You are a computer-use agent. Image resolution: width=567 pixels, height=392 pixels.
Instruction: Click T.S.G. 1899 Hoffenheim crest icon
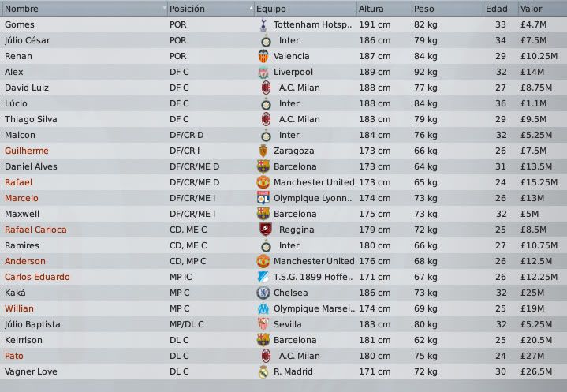[263, 277]
